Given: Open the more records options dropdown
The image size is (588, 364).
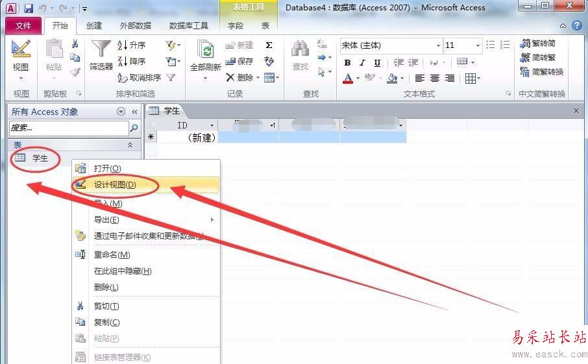Looking at the screenshot, I should pyautogui.click(x=271, y=78).
